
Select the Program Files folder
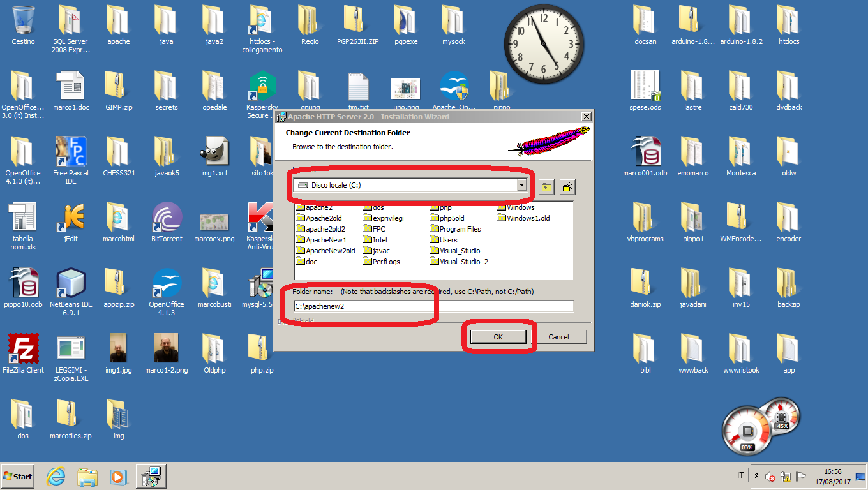click(460, 229)
